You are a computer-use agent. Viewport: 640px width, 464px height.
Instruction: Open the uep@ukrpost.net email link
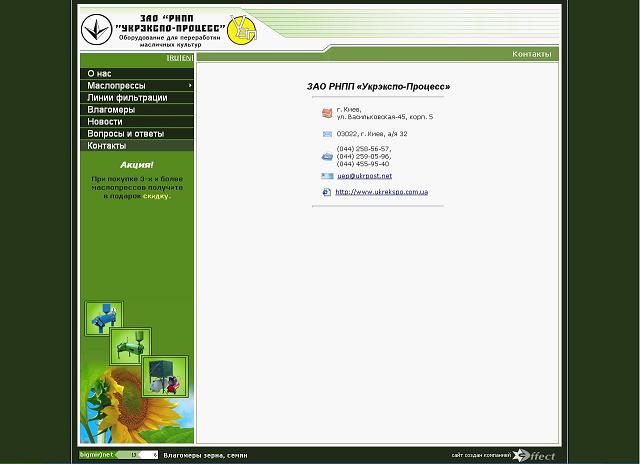click(x=364, y=176)
